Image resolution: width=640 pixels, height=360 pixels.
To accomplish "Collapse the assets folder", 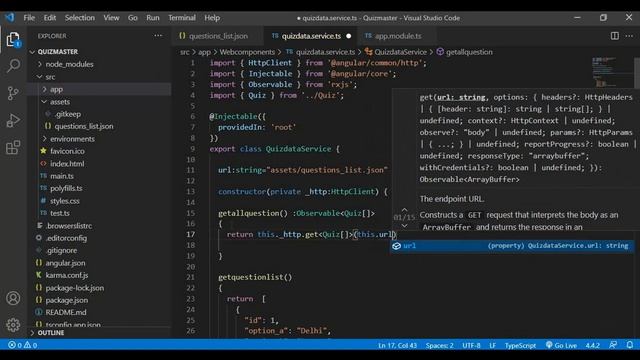I will 60,102.
